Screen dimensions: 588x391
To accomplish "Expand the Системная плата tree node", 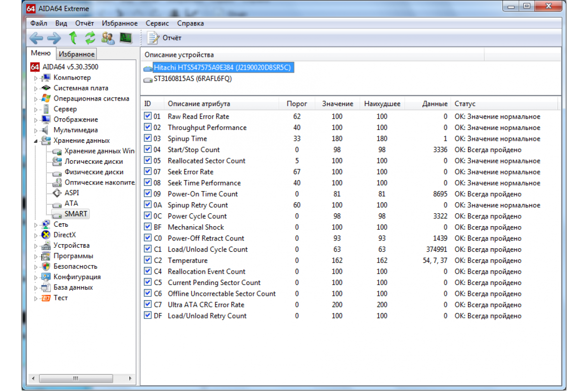I will [x=35, y=88].
